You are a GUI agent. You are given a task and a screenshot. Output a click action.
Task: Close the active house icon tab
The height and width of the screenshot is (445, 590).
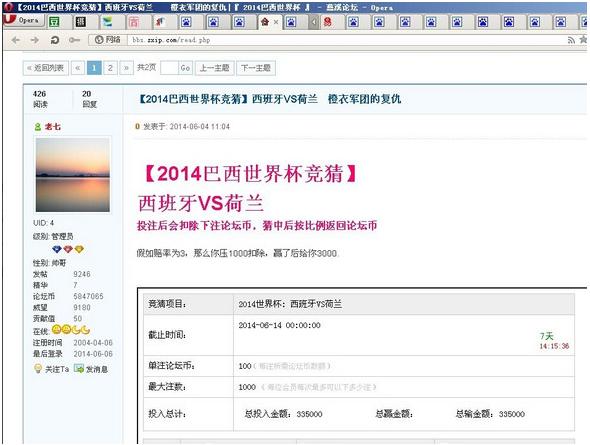pyautogui.click(x=276, y=22)
